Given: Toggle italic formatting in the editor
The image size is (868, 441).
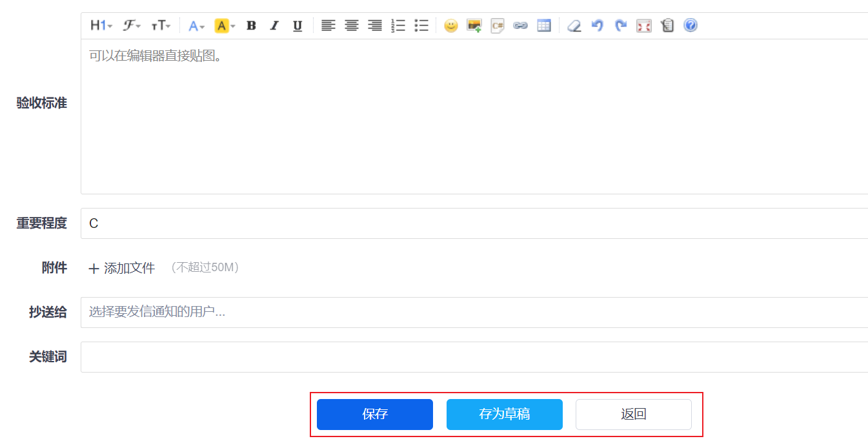Looking at the screenshot, I should (274, 26).
